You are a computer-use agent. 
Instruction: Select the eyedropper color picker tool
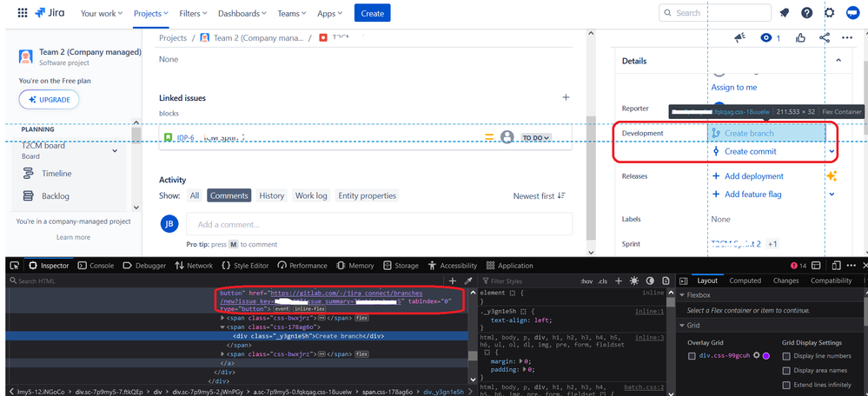point(467,281)
